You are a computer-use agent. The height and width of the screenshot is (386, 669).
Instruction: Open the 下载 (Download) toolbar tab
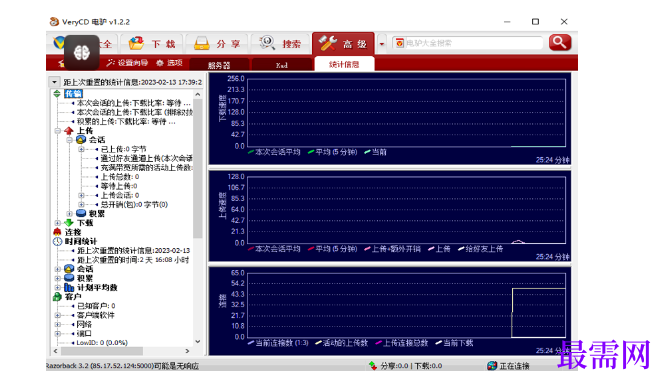[151, 44]
